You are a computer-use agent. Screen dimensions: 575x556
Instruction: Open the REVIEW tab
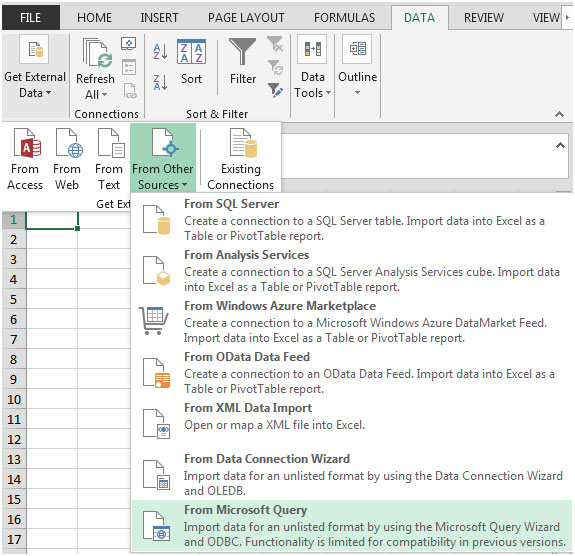tap(484, 18)
